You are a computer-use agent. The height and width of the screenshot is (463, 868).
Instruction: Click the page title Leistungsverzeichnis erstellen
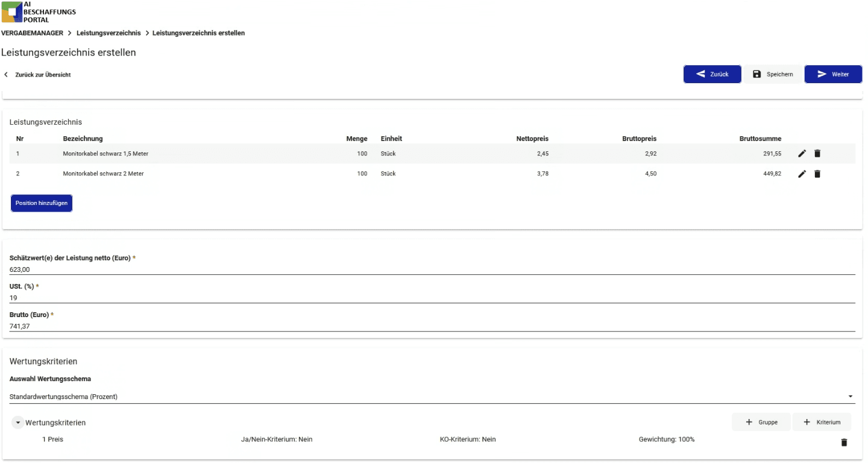(69, 52)
